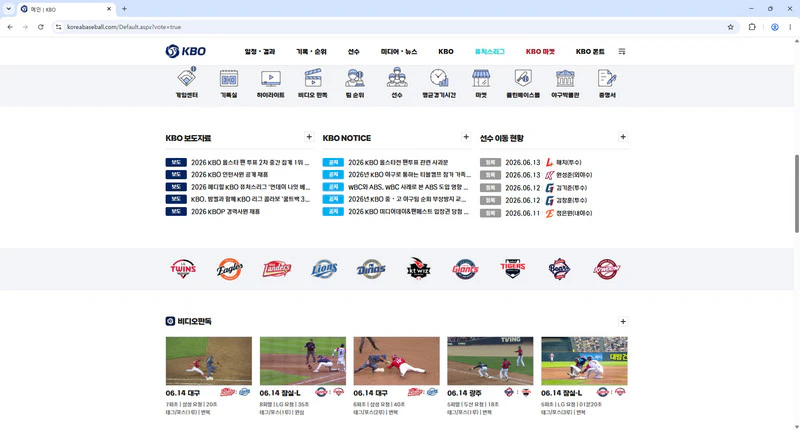
Task: Play the 06.14 대구 6회초 video review
Action: click(396, 361)
